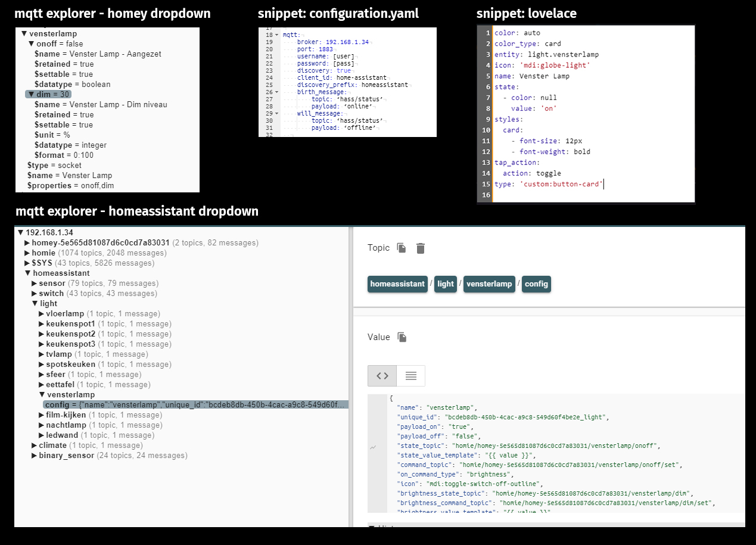Collapse the highlighted dim = 30 node

[x=31, y=95]
